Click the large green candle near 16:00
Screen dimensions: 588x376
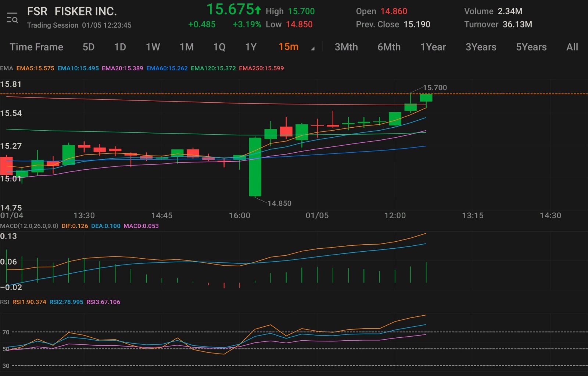255,167
